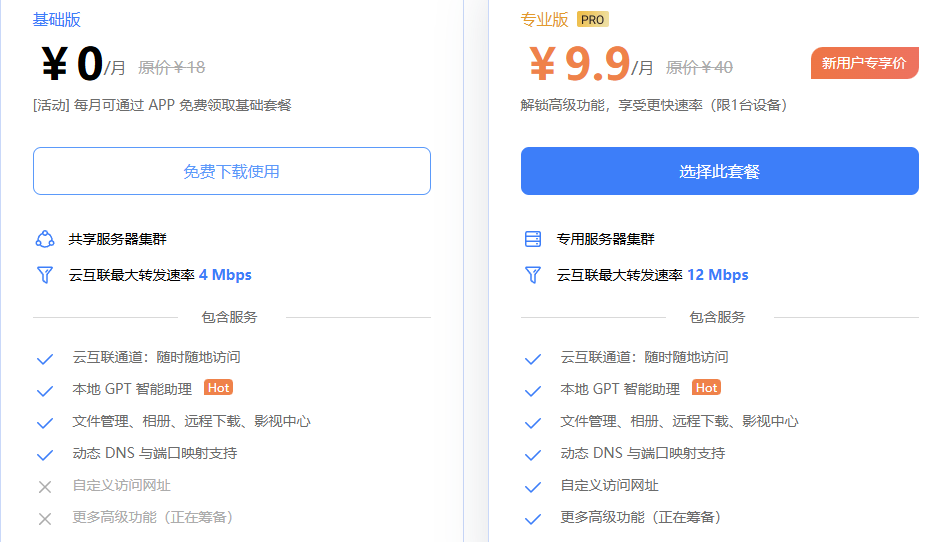
Task: Click the funnel icon in basic plan
Action: [44, 275]
